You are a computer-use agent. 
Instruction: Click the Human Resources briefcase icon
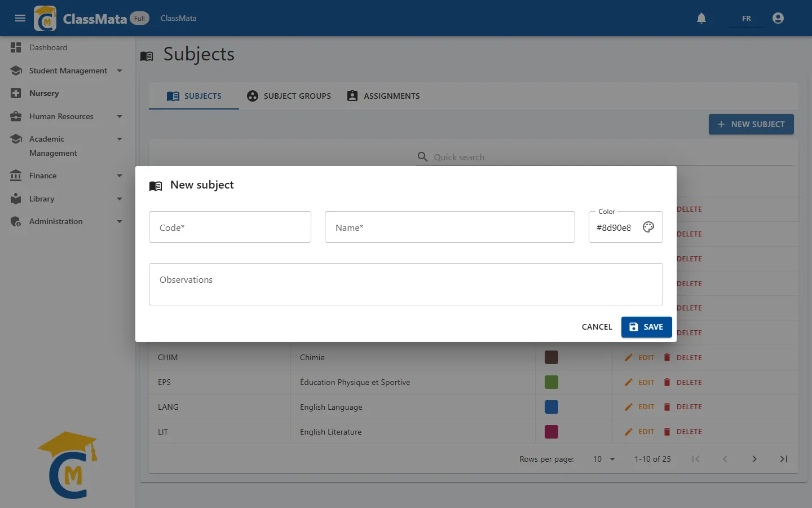coord(16,116)
